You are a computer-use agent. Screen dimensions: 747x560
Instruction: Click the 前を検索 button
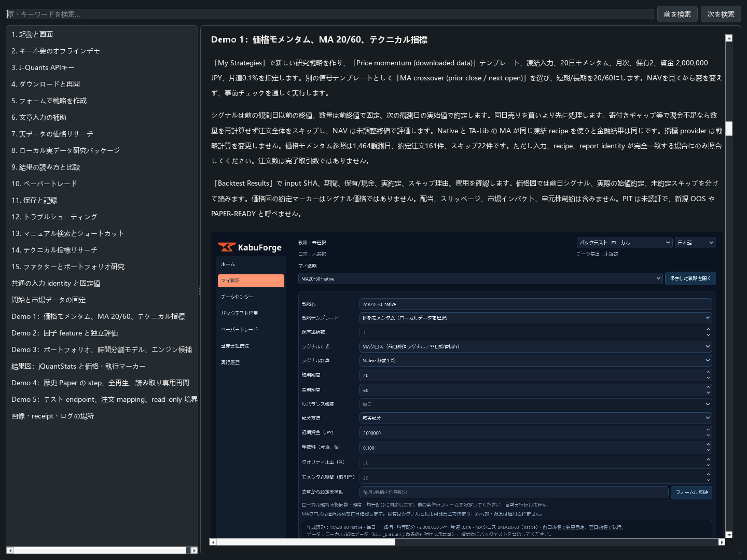[x=677, y=14]
